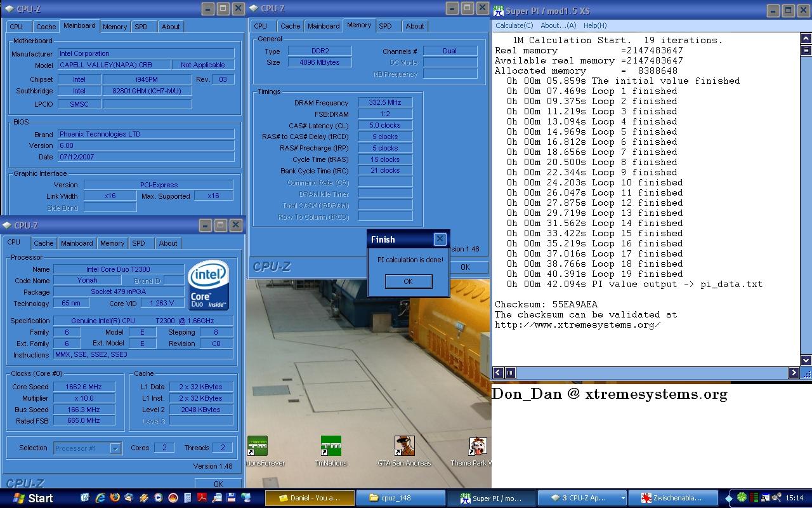This screenshot has width=812, height=508.
Task: Select Mainboard tab in bottom CPU-Z window
Action: 77,243
